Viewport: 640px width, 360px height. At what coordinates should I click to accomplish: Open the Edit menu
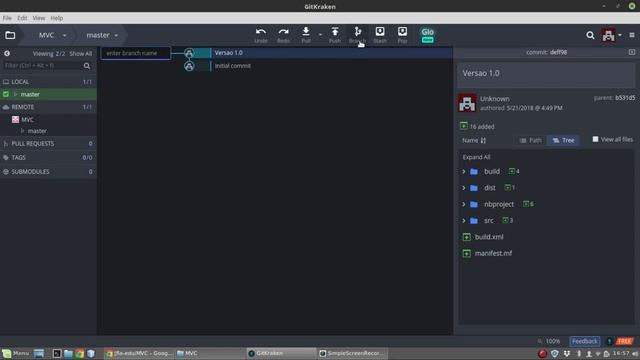[22, 18]
